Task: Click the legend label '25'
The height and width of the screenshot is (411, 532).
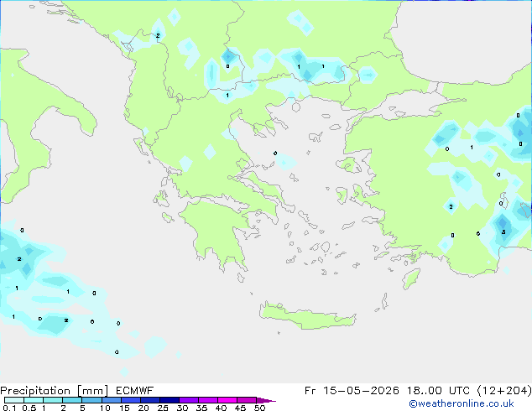Action: coord(163,408)
